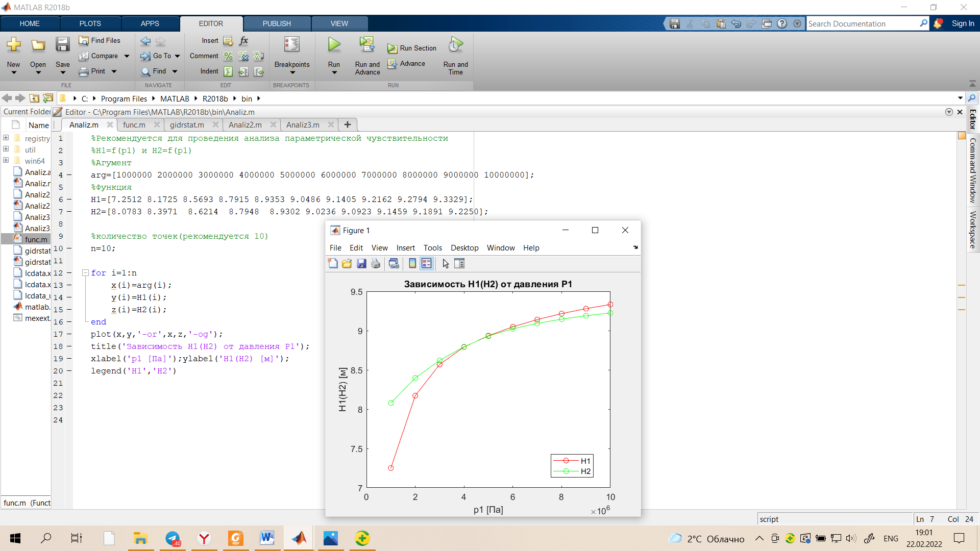This screenshot has width=980, height=551.
Task: Switch to HOME ribbon tab
Action: pos(30,23)
